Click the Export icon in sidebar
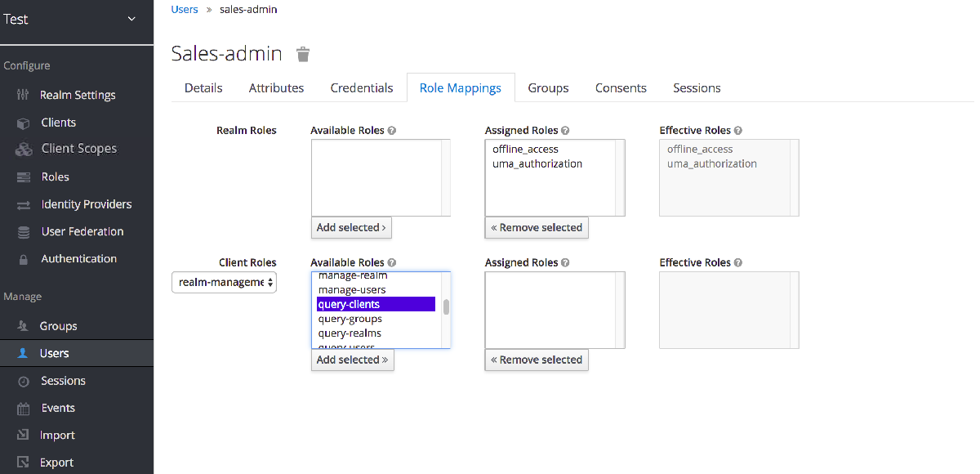The image size is (980, 474). (24, 463)
